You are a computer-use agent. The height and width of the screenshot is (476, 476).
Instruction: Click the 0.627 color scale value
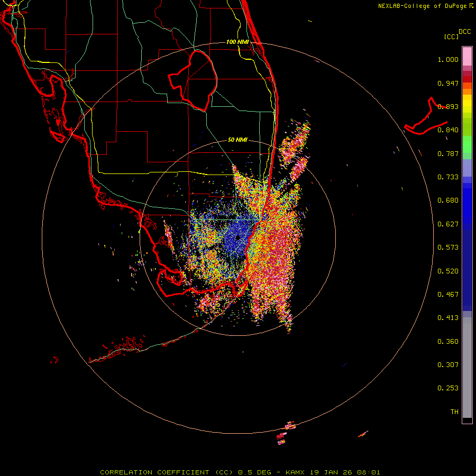coord(448,224)
